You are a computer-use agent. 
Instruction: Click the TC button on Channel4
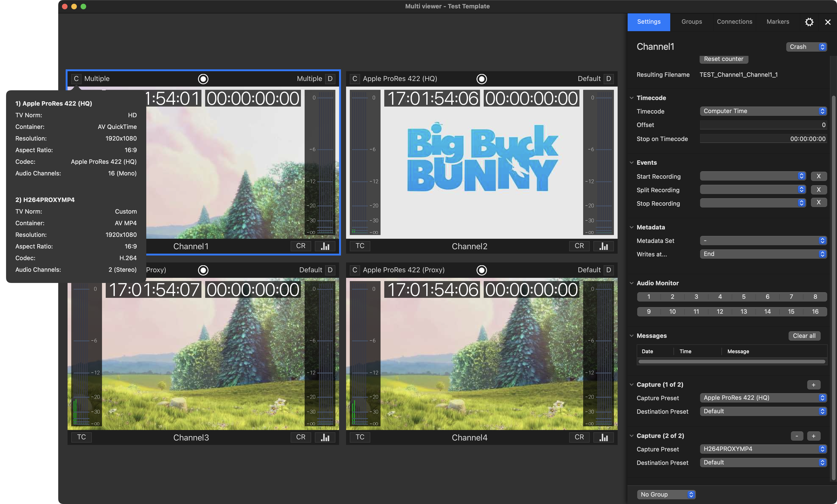pyautogui.click(x=360, y=437)
